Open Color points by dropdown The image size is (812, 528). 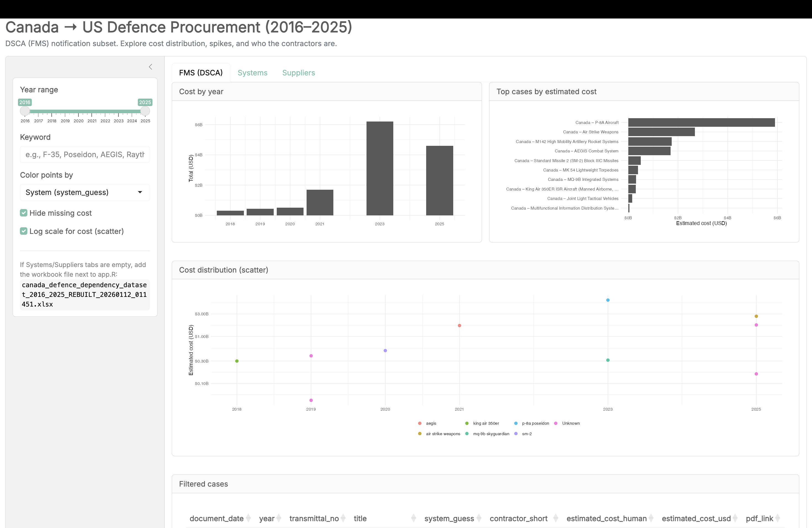(x=85, y=192)
